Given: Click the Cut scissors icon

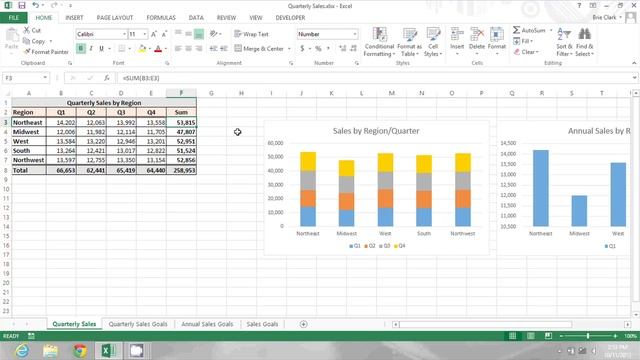Looking at the screenshot, I should [27, 30].
